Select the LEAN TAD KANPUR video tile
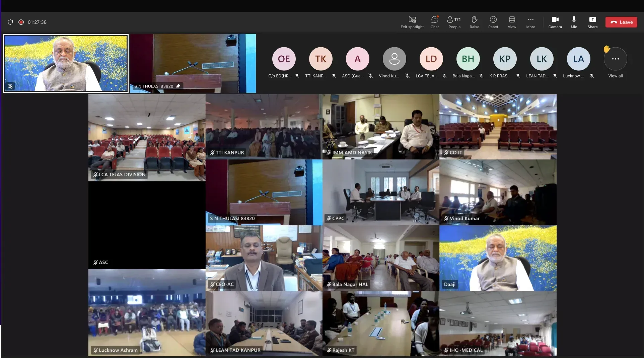This screenshot has width=644, height=358. coord(264,324)
